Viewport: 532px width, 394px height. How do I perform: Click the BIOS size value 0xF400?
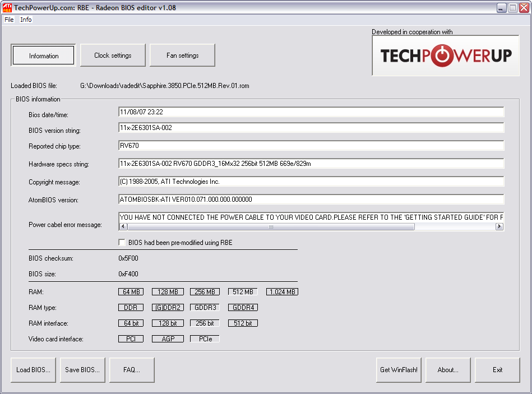coord(128,274)
